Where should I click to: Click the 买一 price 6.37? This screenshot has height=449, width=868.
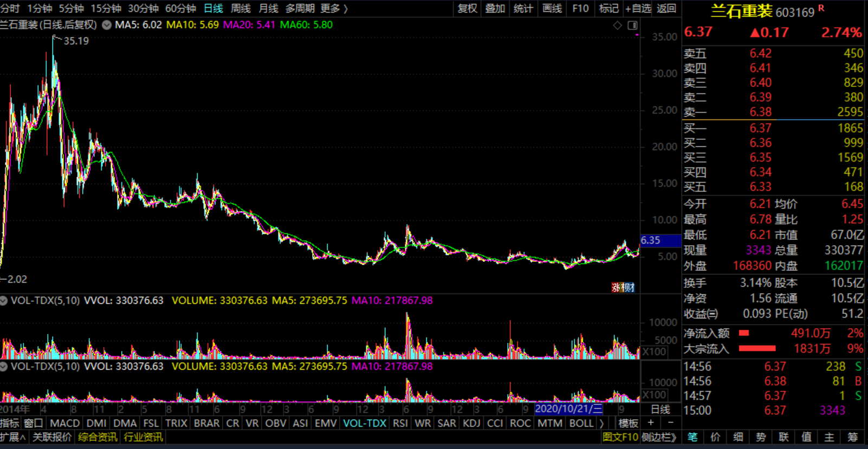[x=761, y=129]
